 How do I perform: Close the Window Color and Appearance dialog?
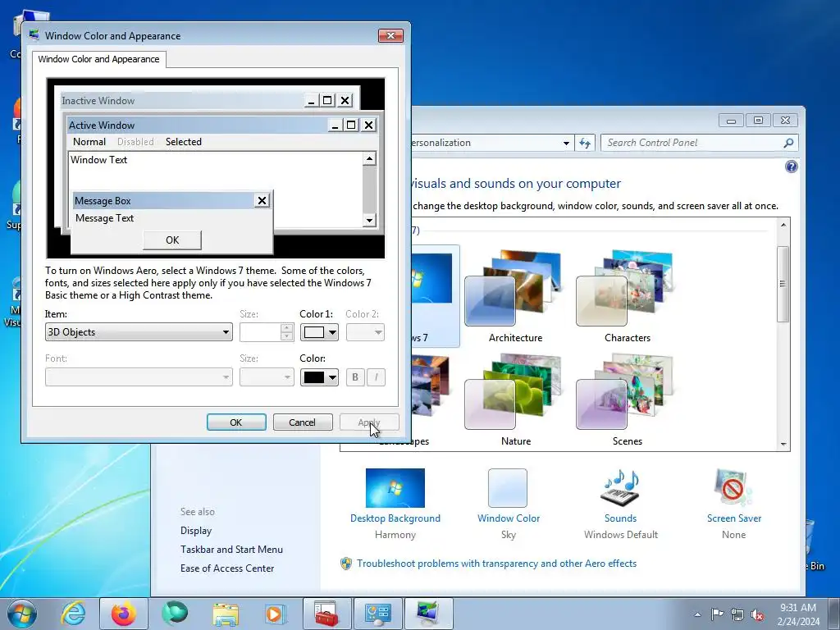pyautogui.click(x=391, y=35)
